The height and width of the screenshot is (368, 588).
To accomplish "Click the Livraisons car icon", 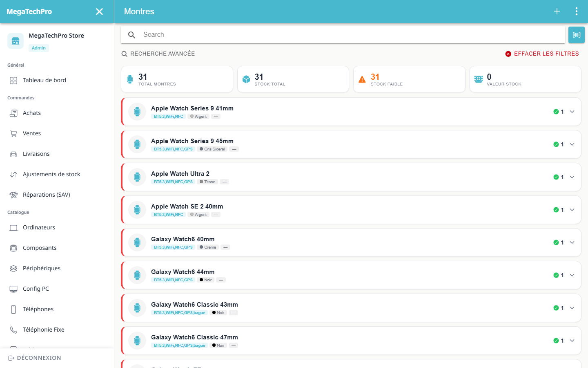I will pyautogui.click(x=13, y=154).
